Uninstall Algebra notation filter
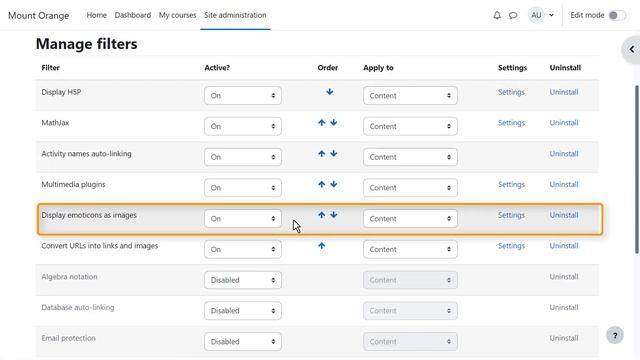The image size is (640, 360). (564, 277)
